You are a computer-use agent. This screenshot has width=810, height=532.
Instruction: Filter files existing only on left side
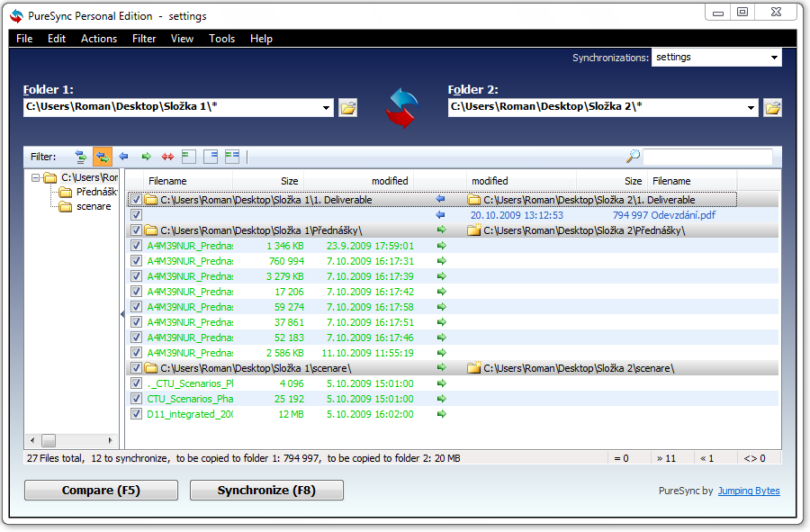click(189, 157)
